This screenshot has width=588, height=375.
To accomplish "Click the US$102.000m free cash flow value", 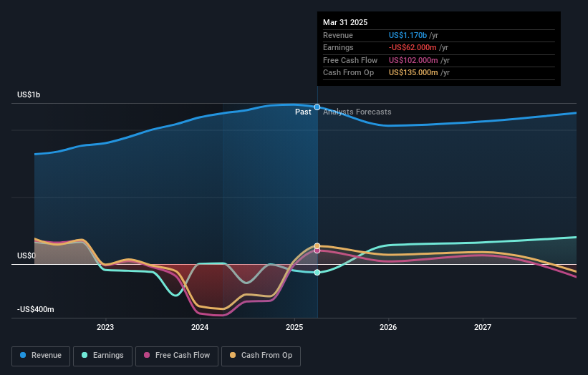I will (413, 60).
